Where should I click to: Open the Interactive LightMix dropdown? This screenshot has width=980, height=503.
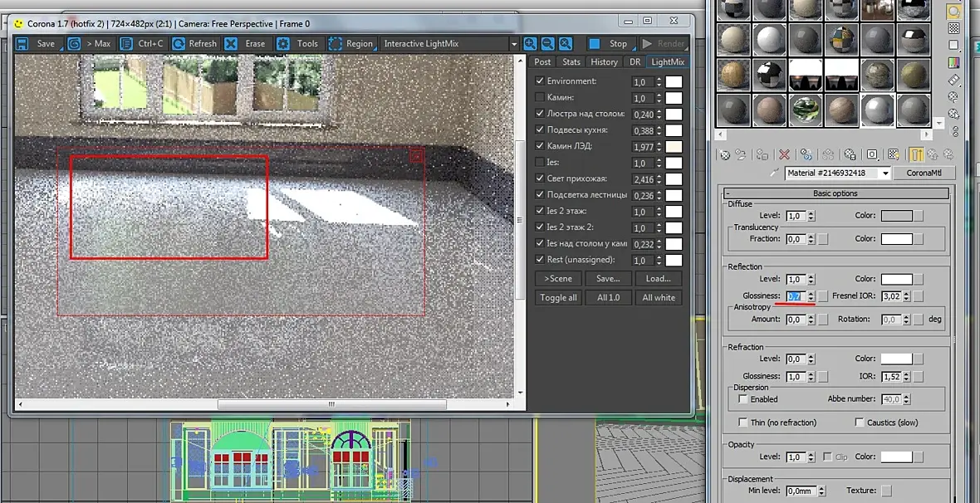click(x=513, y=44)
